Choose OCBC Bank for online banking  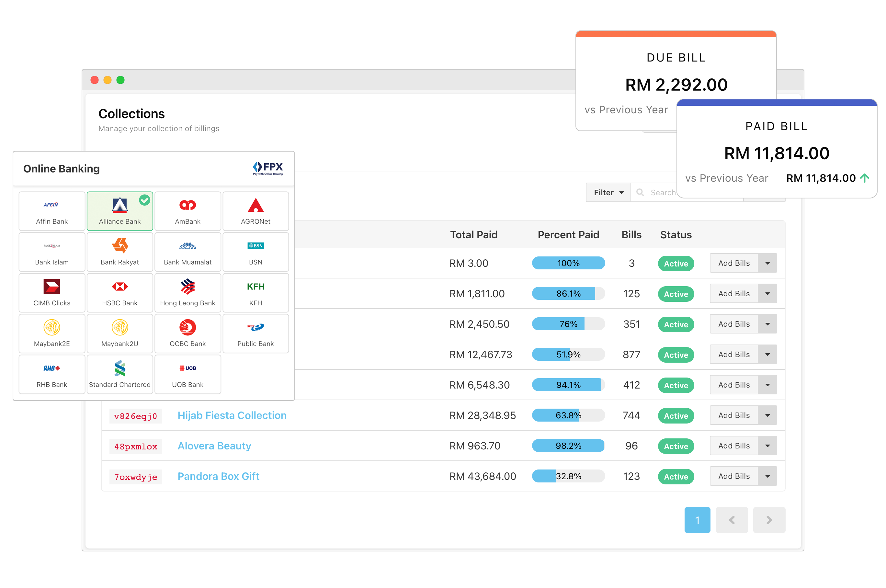pyautogui.click(x=187, y=334)
